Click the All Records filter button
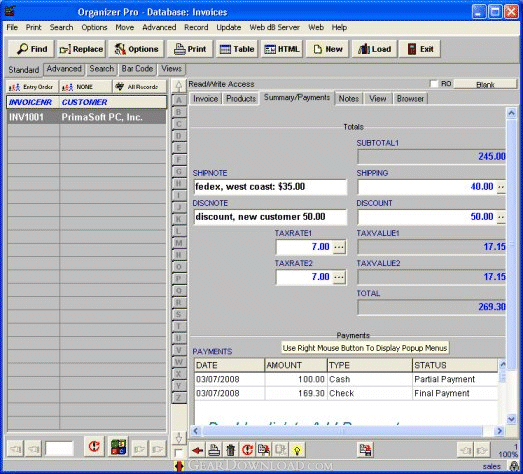 [x=139, y=87]
